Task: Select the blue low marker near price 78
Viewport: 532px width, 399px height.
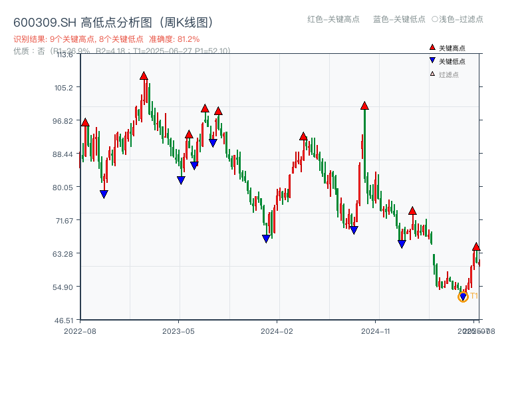Action: tap(104, 193)
